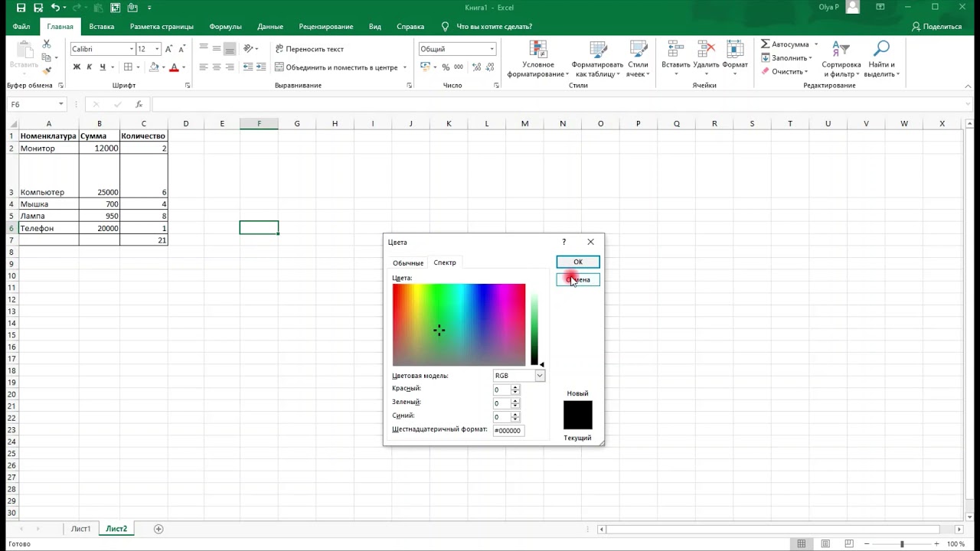Open the font size dropdown
Image resolution: width=980 pixels, height=551 pixels.
pos(157,49)
